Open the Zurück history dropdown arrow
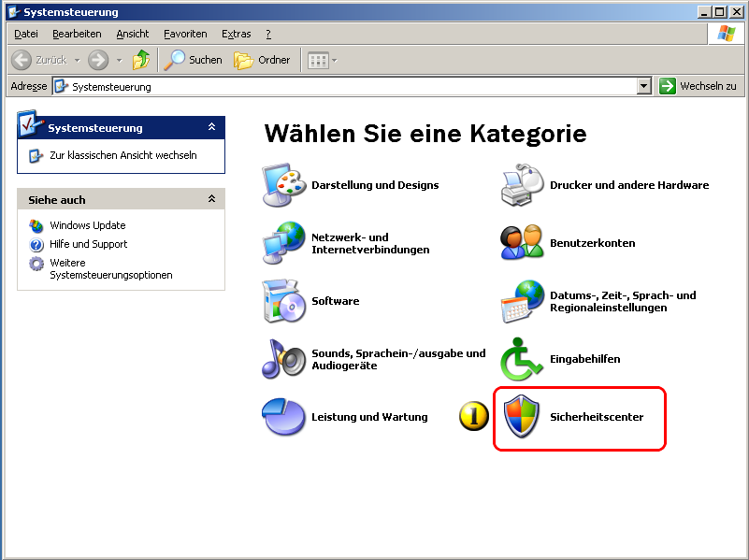 (x=78, y=61)
